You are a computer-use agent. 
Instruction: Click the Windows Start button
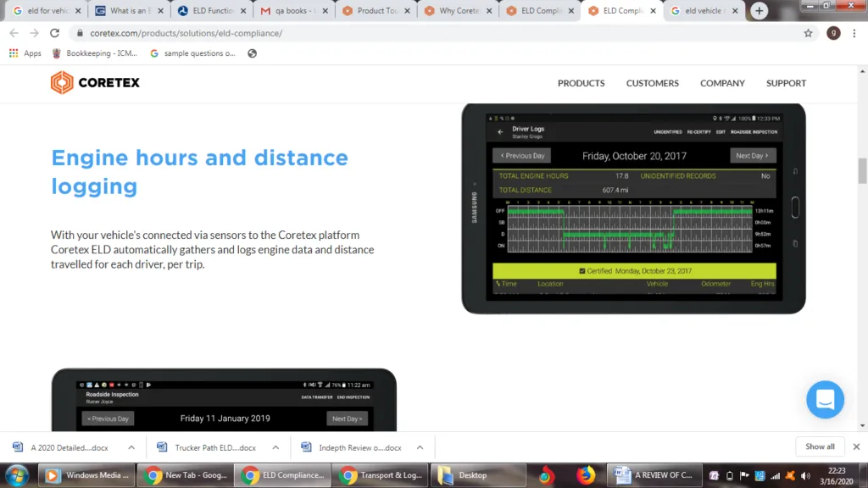(x=17, y=475)
